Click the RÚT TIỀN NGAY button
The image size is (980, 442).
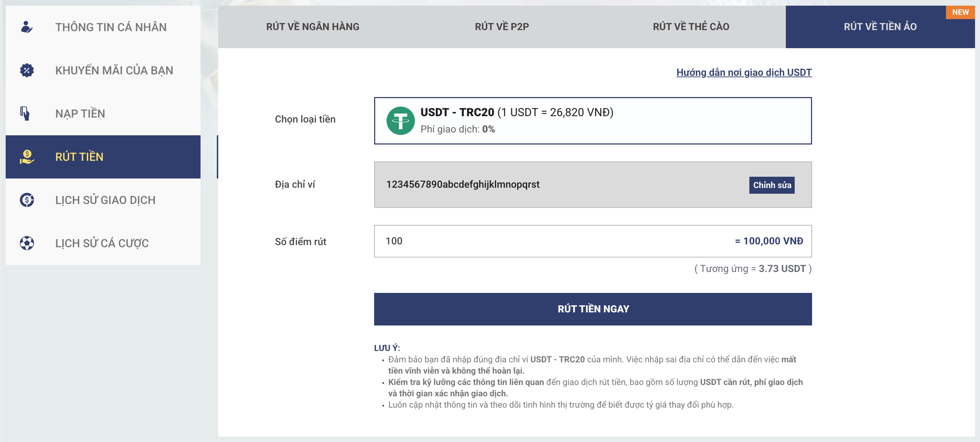592,309
